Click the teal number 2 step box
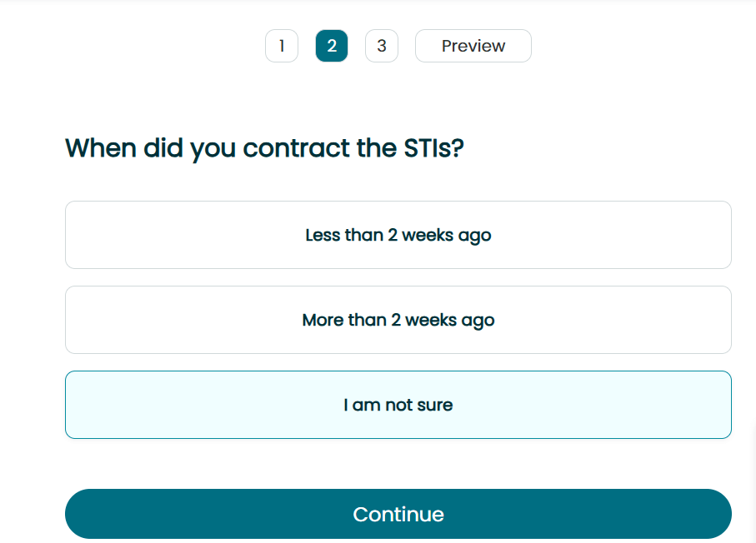 click(x=332, y=46)
